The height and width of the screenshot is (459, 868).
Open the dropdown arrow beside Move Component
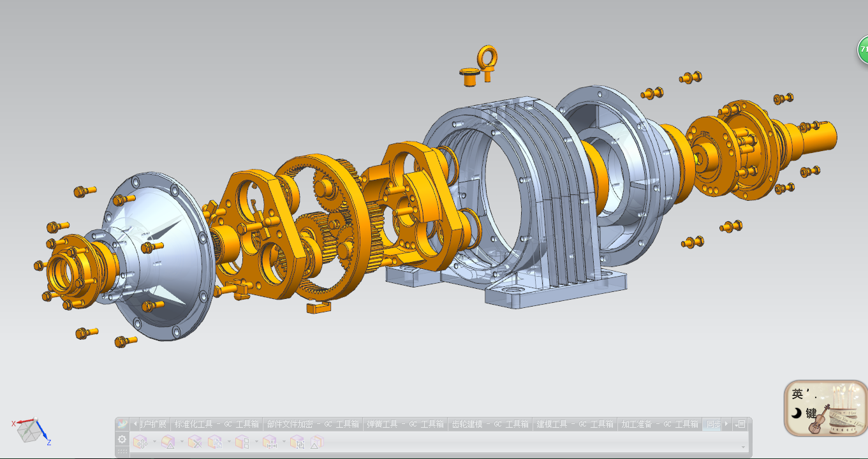(x=154, y=441)
